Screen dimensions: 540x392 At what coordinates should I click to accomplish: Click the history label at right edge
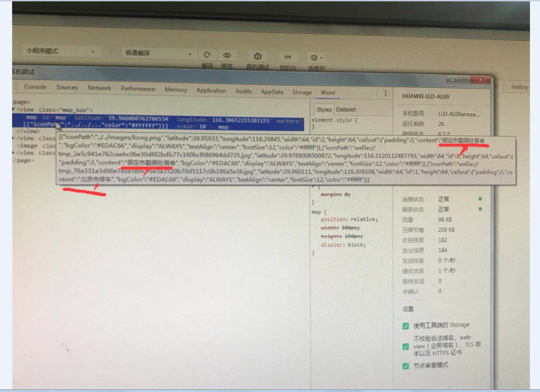pos(519,87)
